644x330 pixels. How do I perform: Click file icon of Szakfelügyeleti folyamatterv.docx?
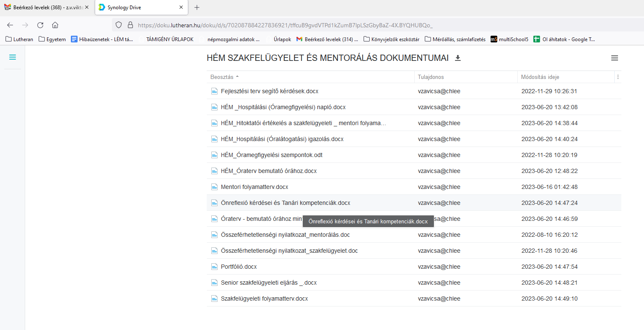[214, 299]
